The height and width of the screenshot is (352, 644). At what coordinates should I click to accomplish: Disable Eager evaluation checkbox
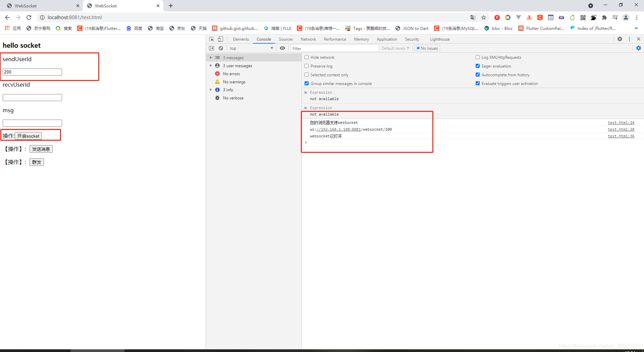point(478,66)
